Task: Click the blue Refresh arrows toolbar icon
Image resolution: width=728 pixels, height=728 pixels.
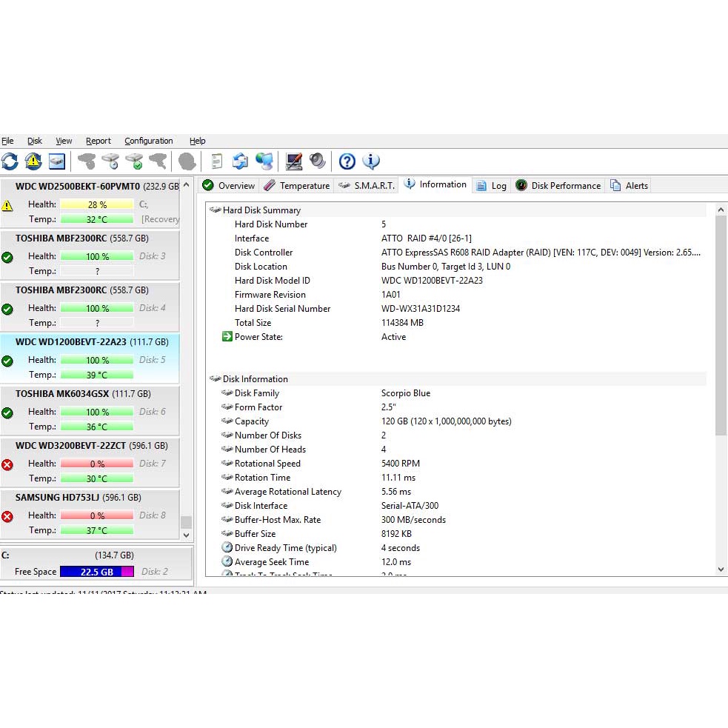Action: click(x=10, y=161)
